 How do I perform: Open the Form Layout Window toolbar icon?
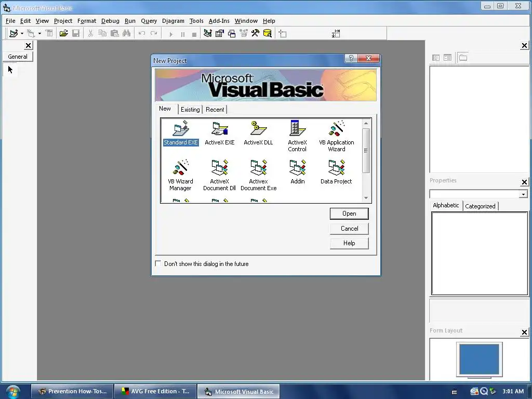pos(232,33)
